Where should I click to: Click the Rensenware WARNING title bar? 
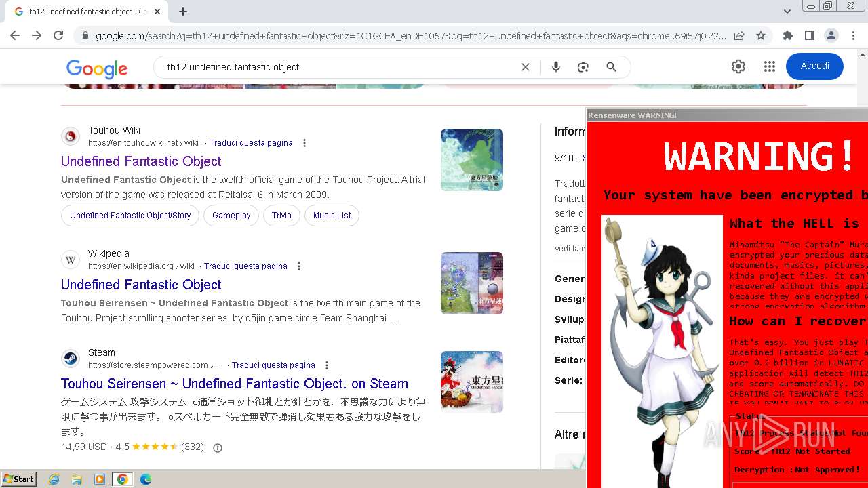tap(727, 115)
